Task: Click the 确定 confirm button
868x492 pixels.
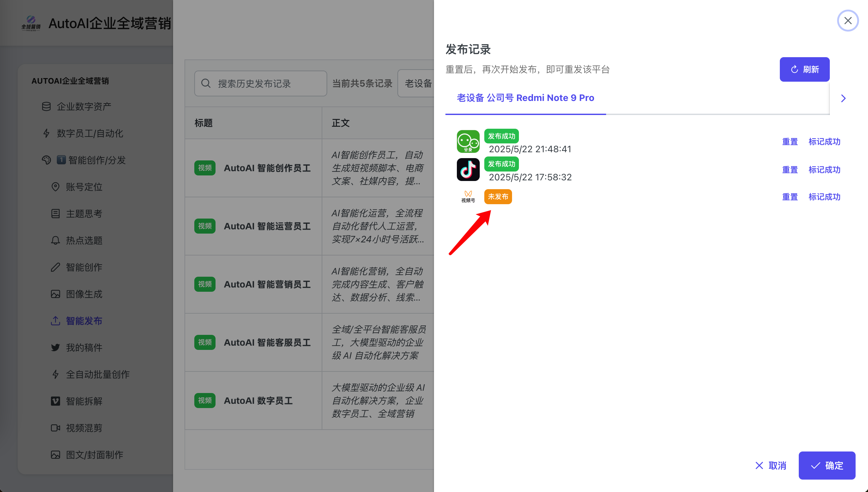Action: [827, 466]
